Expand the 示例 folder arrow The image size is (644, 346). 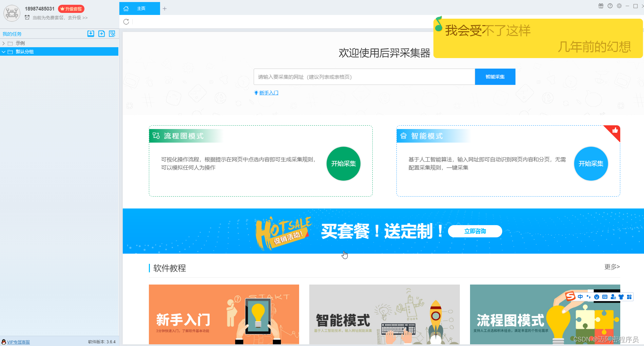coord(3,43)
